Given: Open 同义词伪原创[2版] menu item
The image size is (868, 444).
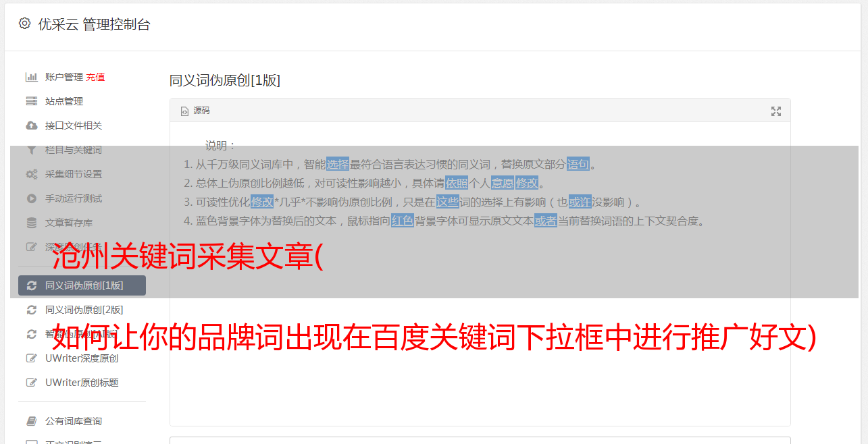Looking at the screenshot, I should tap(82, 310).
